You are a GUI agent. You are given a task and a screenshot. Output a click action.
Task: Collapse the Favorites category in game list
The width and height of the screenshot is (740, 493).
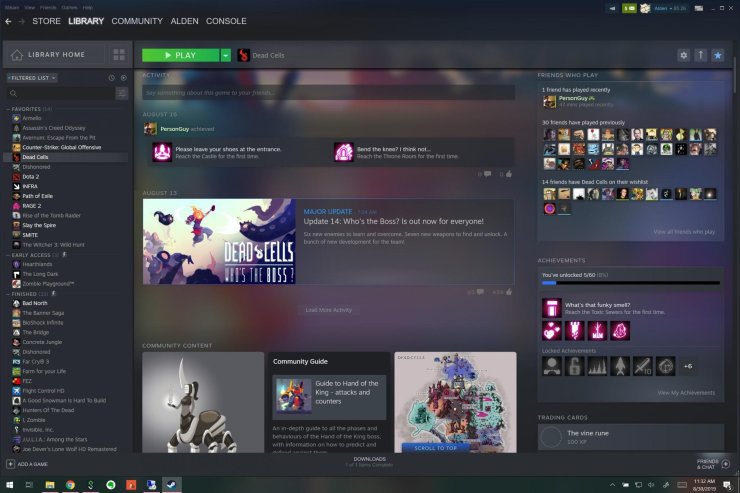(x=8, y=108)
